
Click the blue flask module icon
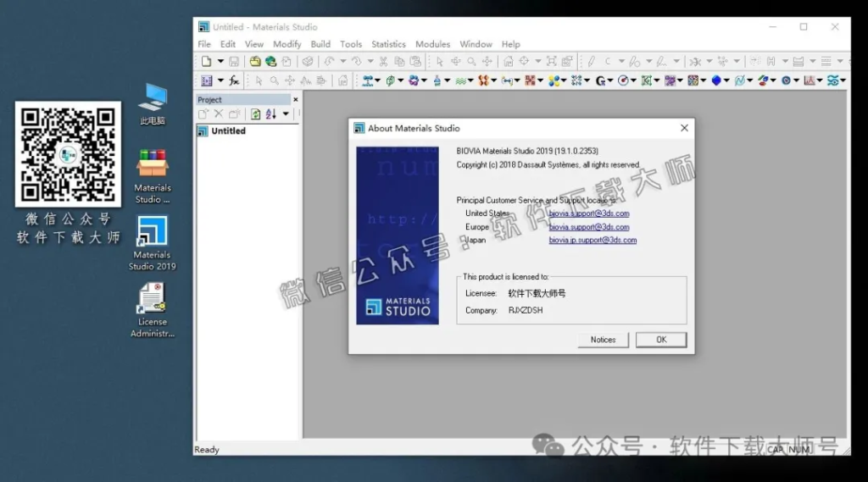point(437,80)
